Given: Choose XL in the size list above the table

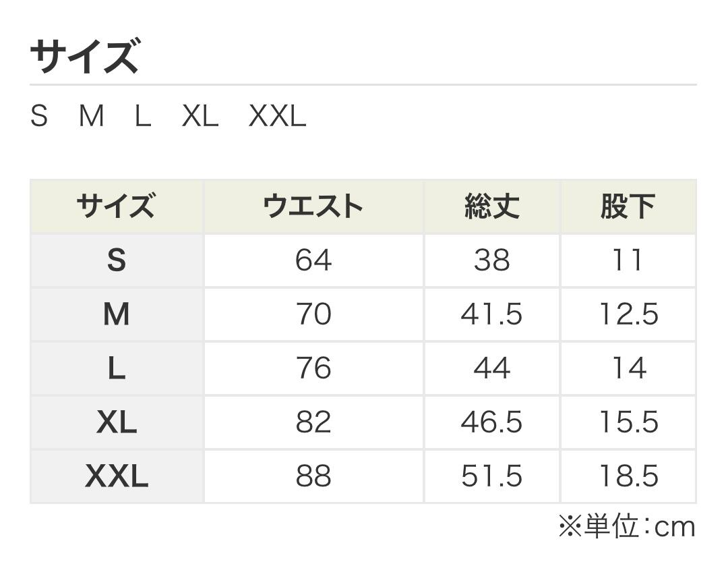Looking at the screenshot, I should [x=200, y=117].
